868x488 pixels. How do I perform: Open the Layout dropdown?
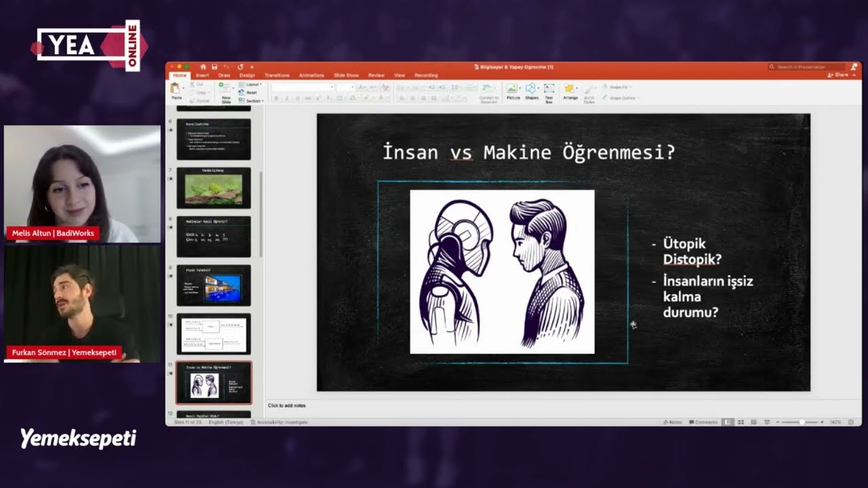(x=251, y=84)
